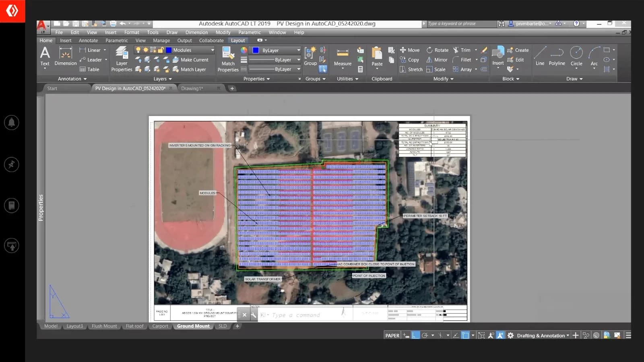Click Edit block button
The image size is (644, 362).
point(516,60)
